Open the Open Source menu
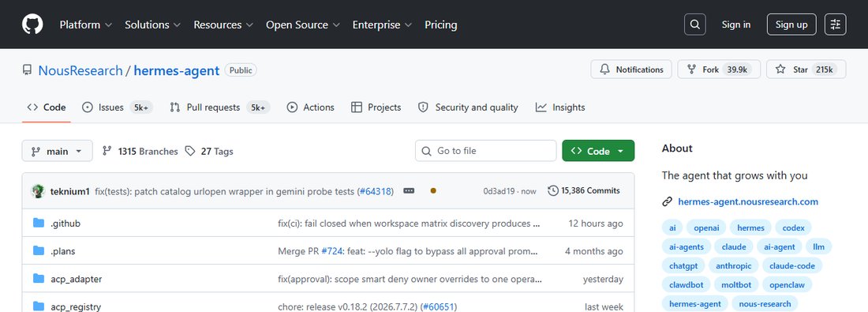The image size is (868, 312). [303, 25]
